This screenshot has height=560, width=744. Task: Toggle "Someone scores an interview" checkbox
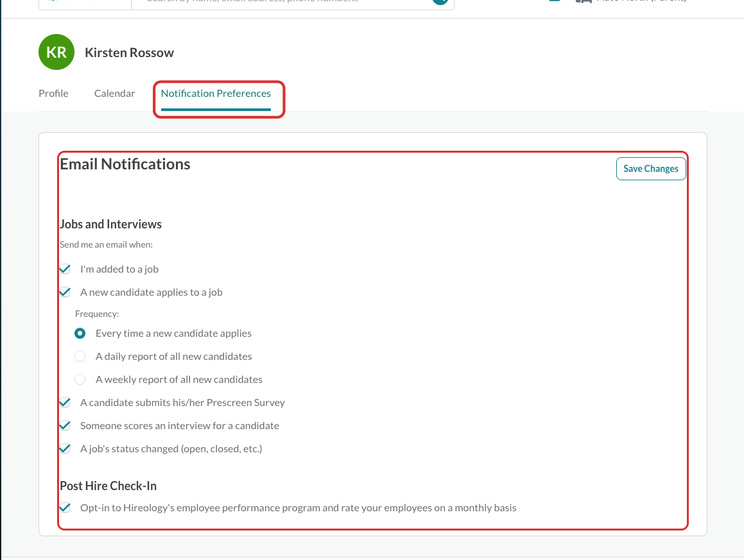(x=65, y=425)
